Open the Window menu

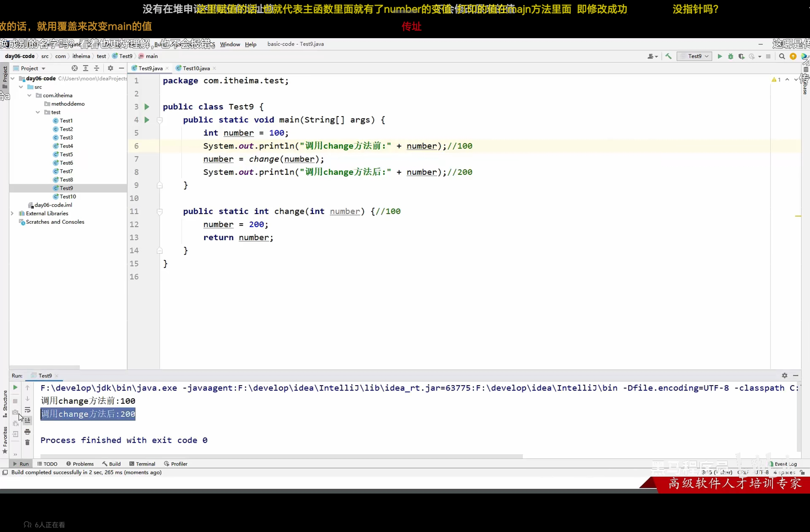[x=230, y=44]
